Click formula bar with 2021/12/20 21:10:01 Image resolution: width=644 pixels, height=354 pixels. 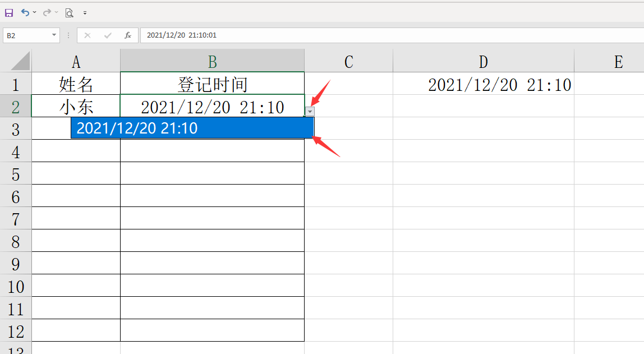click(392, 35)
